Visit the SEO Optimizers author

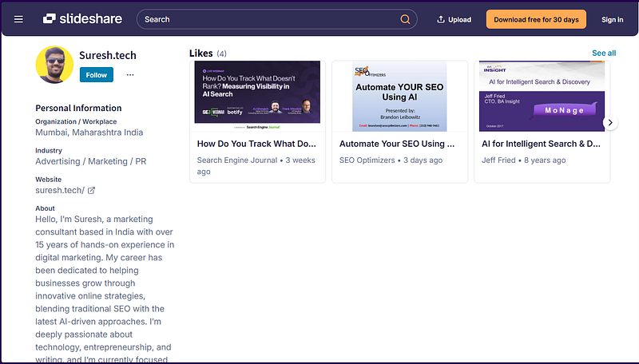pos(367,160)
